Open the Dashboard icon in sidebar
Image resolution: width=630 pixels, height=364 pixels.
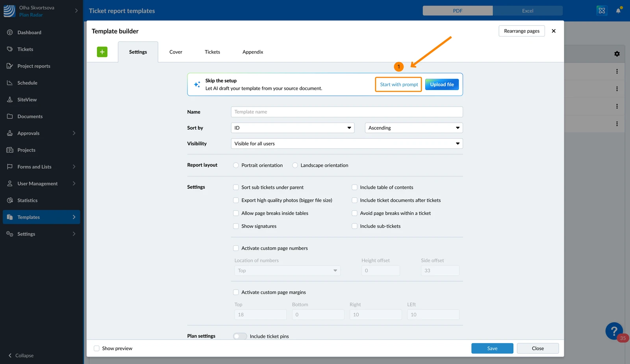pyautogui.click(x=10, y=32)
